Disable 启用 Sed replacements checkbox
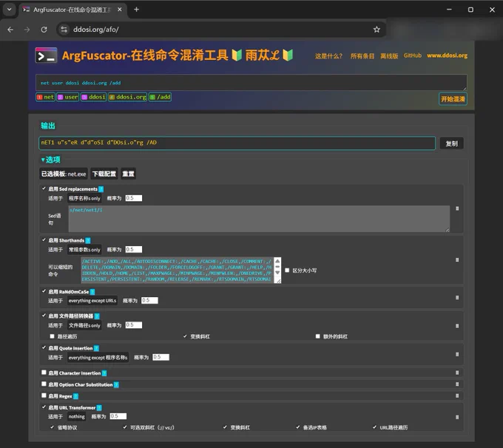Viewport: 503px width, 448px height. (x=44, y=189)
